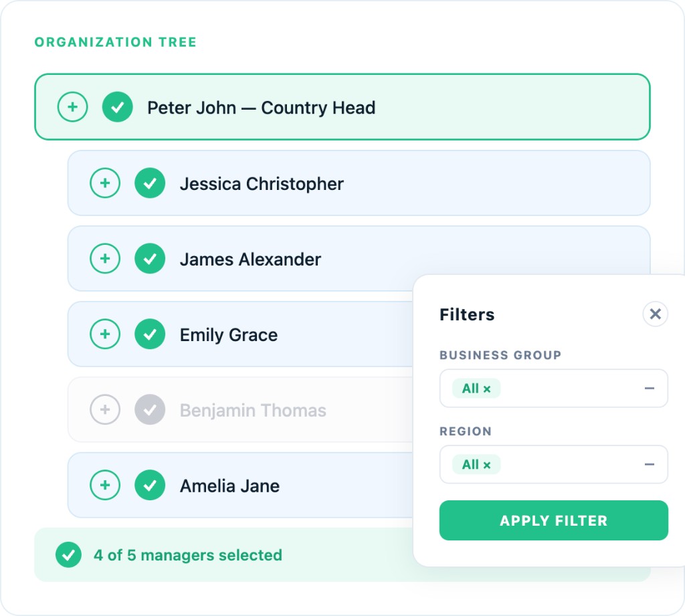This screenshot has height=616, width=685.
Task: Expand Peter John's subtree with the plus icon
Action: [x=73, y=107]
